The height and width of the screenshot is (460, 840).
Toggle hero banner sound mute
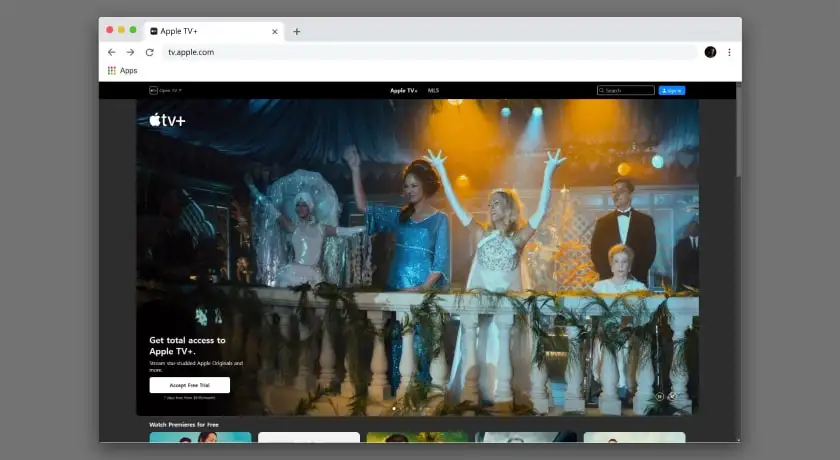672,396
